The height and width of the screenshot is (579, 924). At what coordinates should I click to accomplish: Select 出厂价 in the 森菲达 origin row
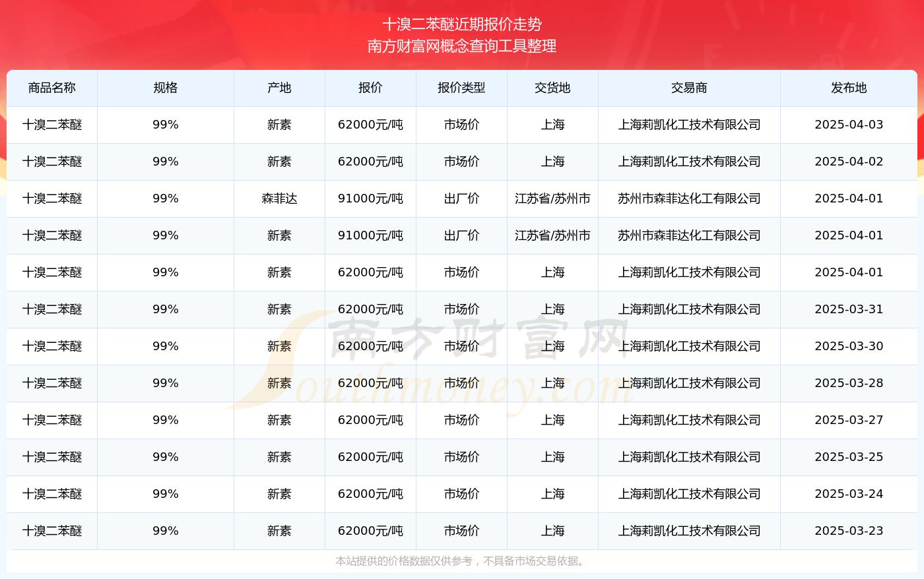[x=461, y=198]
